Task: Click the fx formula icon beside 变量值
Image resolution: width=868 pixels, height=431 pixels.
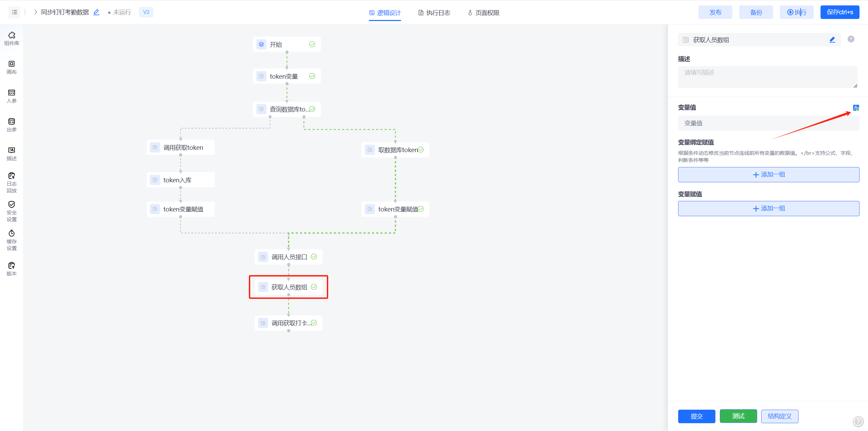Action: [856, 108]
